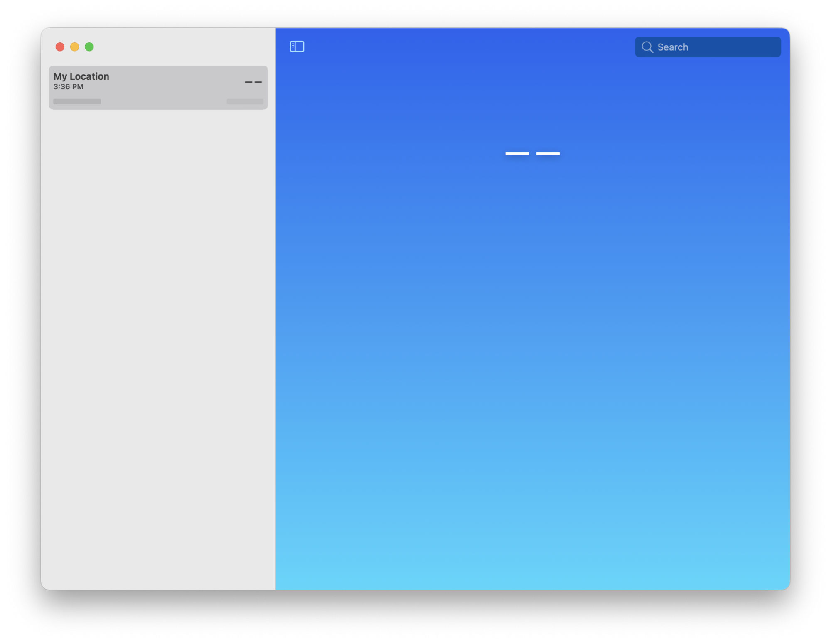Screen dimensions: 831x644
Task: Click right placeholder bar in location card
Action: coord(245,101)
